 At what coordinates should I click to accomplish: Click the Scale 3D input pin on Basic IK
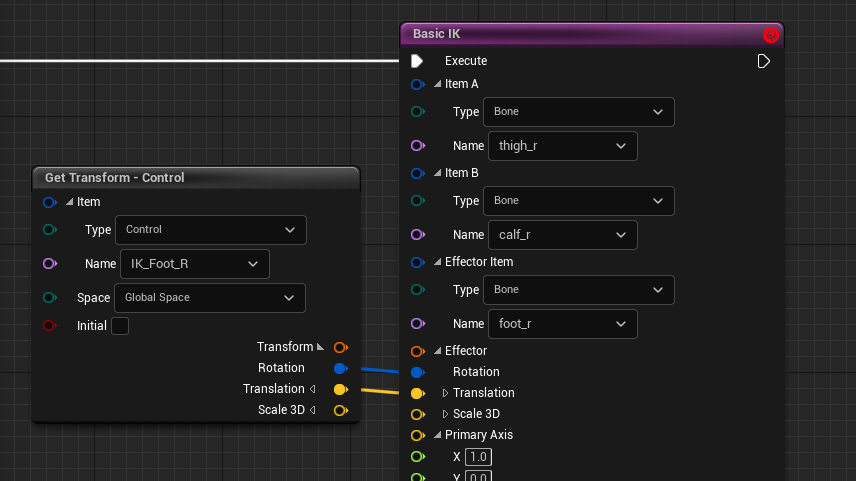(x=418, y=414)
